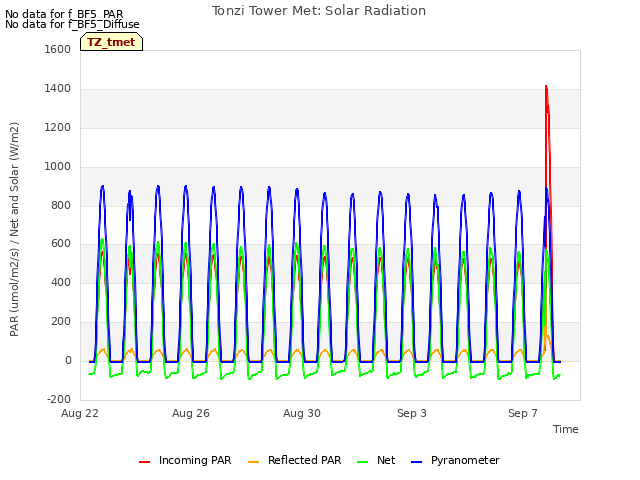This screenshot has height=480, width=640.
Task: Click the 1600 y-axis tick label
Action: (x=58, y=49)
